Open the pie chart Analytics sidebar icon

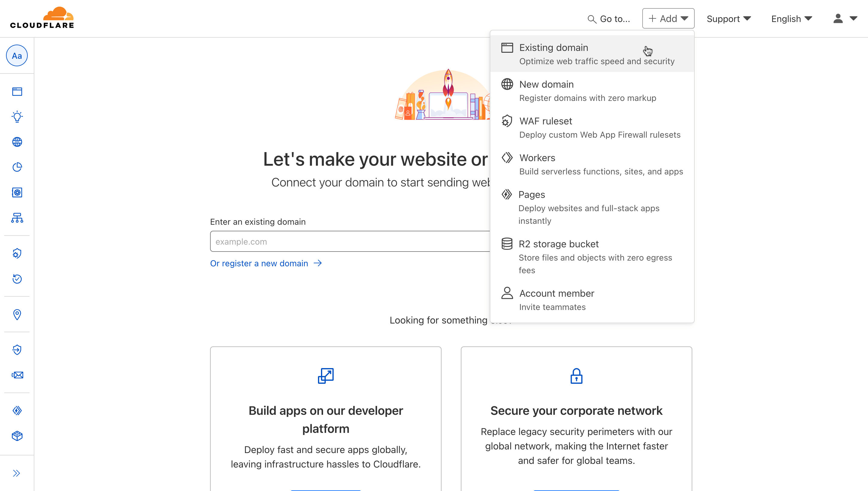point(17,167)
